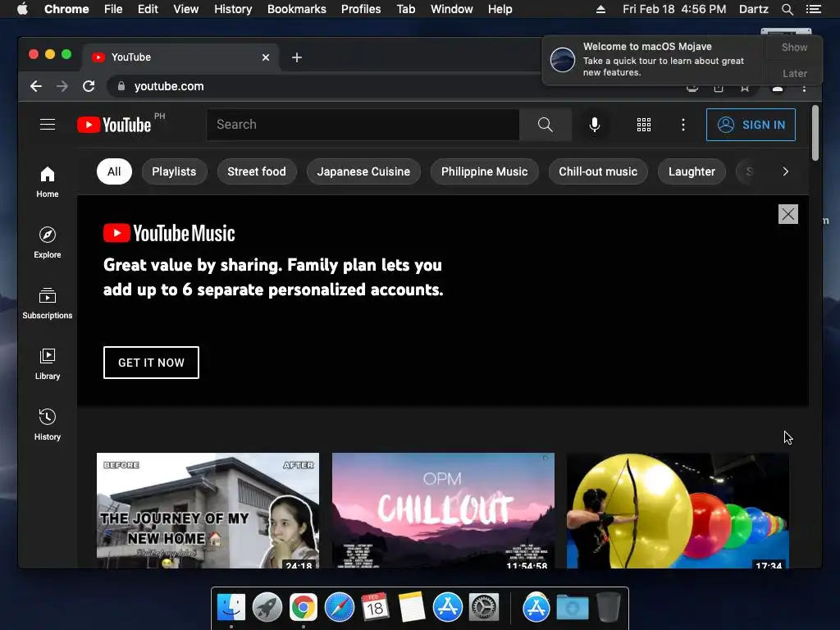Open the History menu in menu bar
The image size is (840, 630).
(x=233, y=9)
